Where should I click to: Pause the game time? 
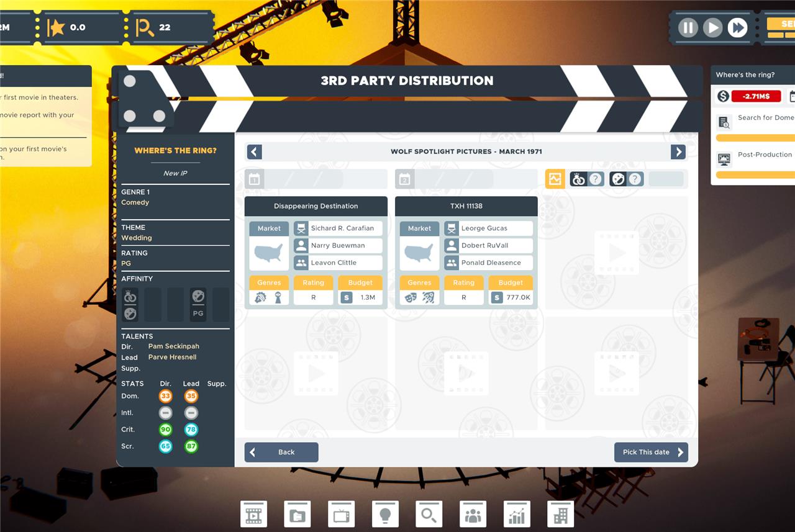point(688,28)
